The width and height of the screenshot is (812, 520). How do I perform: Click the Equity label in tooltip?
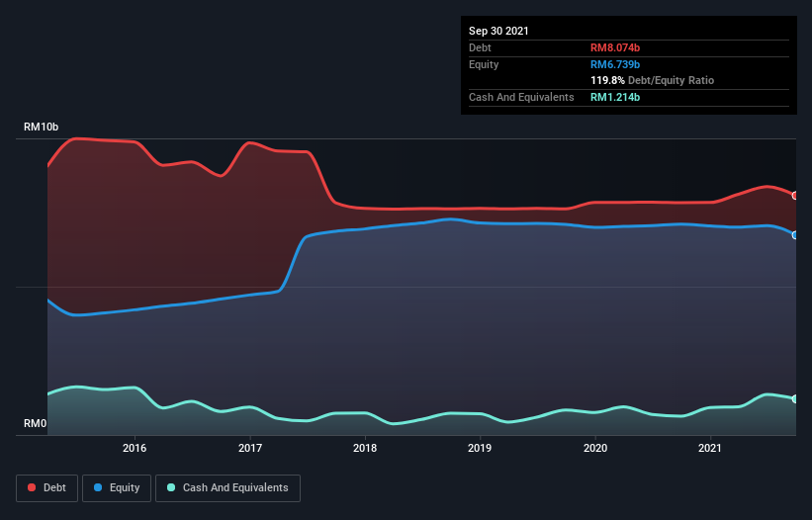coord(484,64)
